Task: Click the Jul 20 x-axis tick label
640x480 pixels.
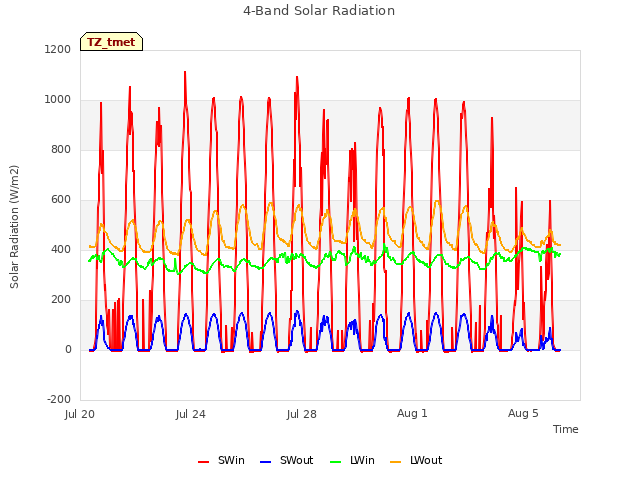Action: coord(80,414)
